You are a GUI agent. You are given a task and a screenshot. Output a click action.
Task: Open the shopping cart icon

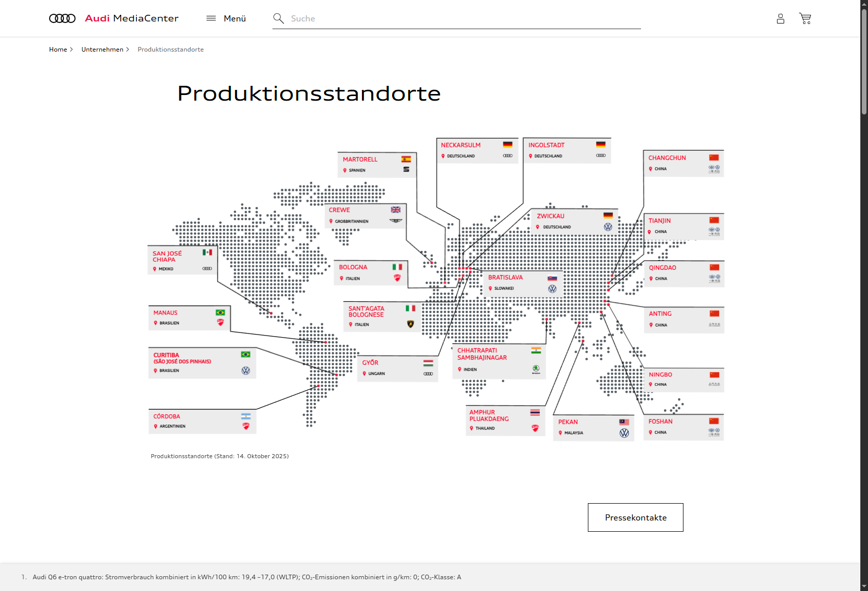pos(805,19)
